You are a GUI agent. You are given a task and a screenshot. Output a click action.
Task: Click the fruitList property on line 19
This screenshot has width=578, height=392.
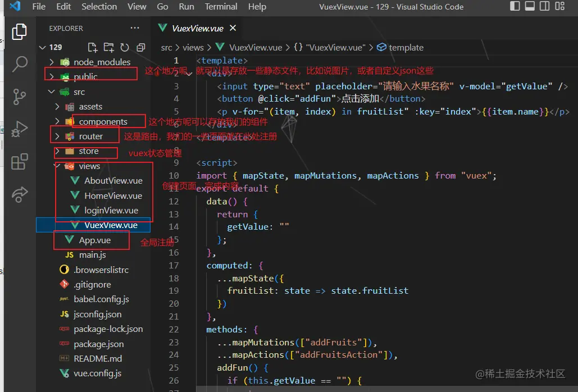click(x=251, y=291)
